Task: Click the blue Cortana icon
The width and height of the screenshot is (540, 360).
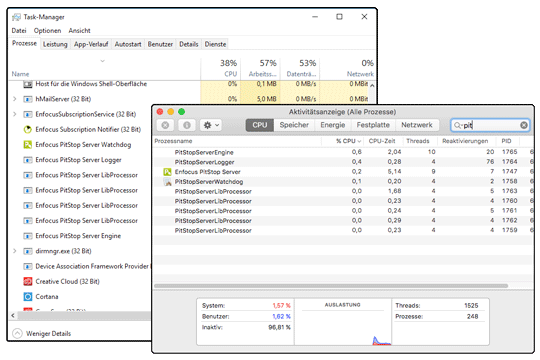Action: coord(28,297)
